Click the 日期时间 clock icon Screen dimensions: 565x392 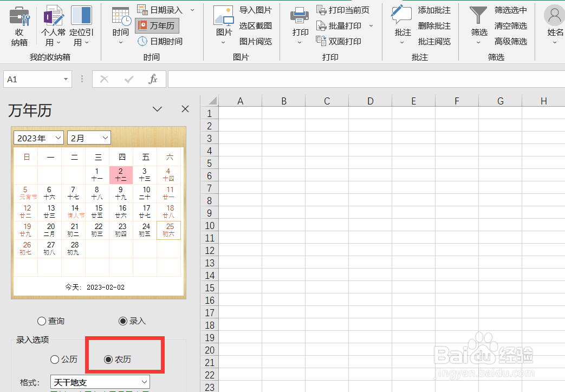pos(142,41)
